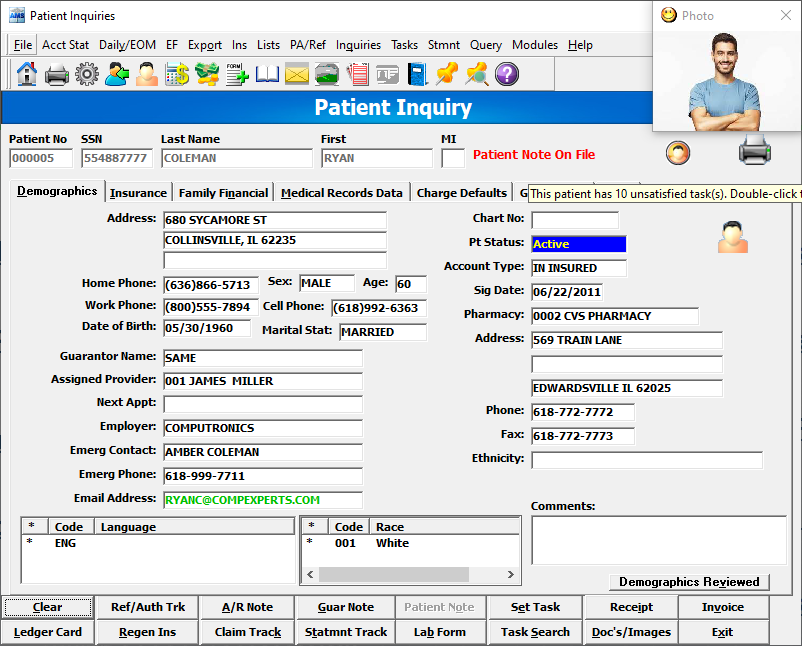Open the blue open-book icon
Viewport: 802px width, 646px height.
(267, 75)
